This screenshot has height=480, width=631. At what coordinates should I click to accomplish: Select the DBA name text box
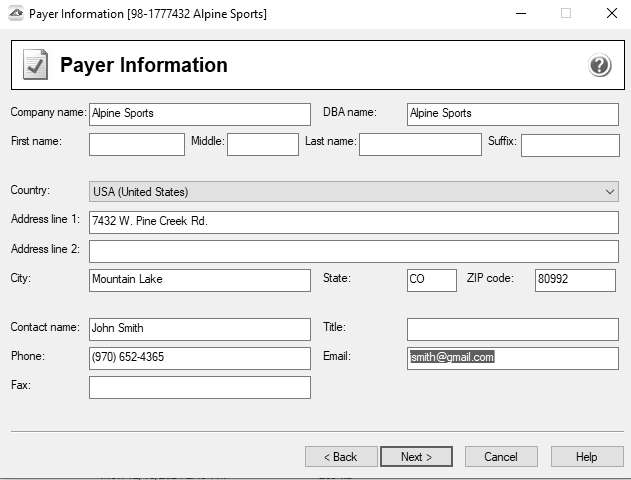(x=512, y=114)
